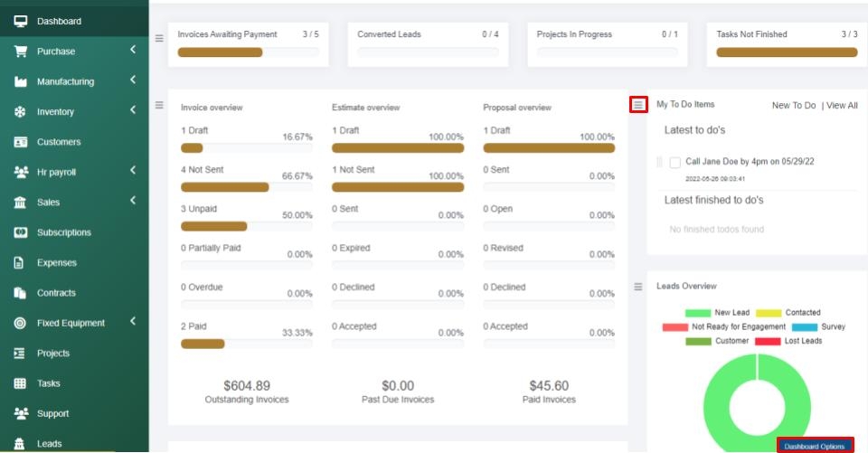Click the Subscriptions icon in sidebar
This screenshot has height=453, width=868.
point(20,232)
